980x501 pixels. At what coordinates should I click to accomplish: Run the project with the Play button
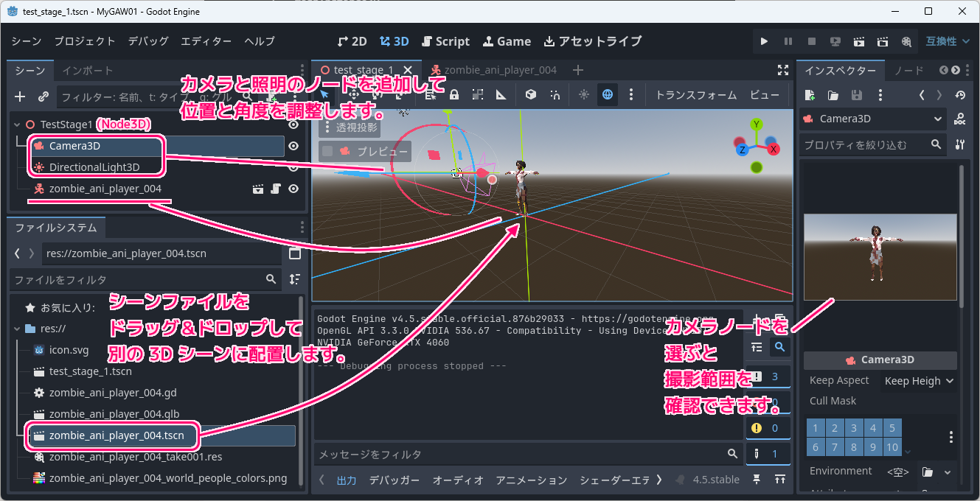(x=764, y=42)
